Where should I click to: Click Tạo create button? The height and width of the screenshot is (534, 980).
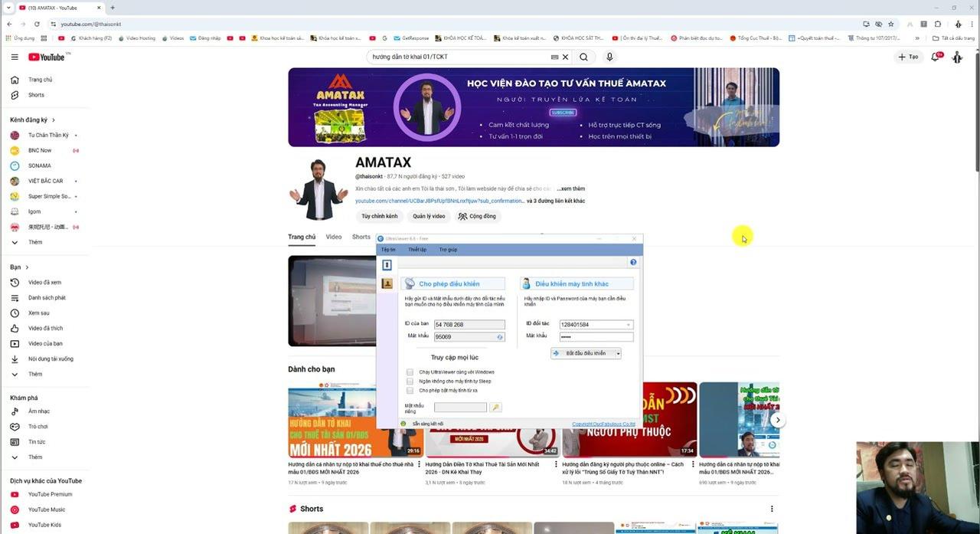[909, 57]
